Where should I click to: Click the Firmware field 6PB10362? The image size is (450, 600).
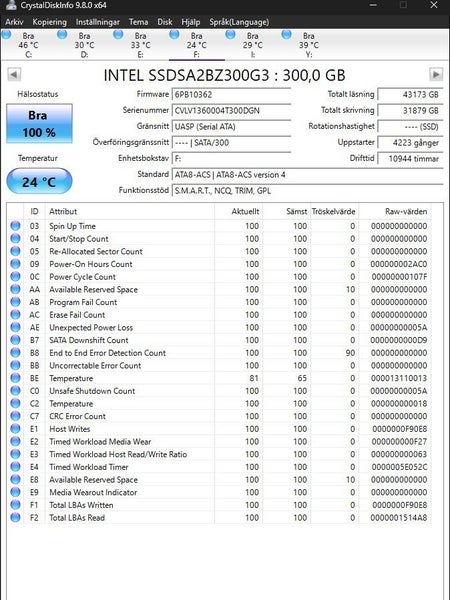(x=231, y=95)
